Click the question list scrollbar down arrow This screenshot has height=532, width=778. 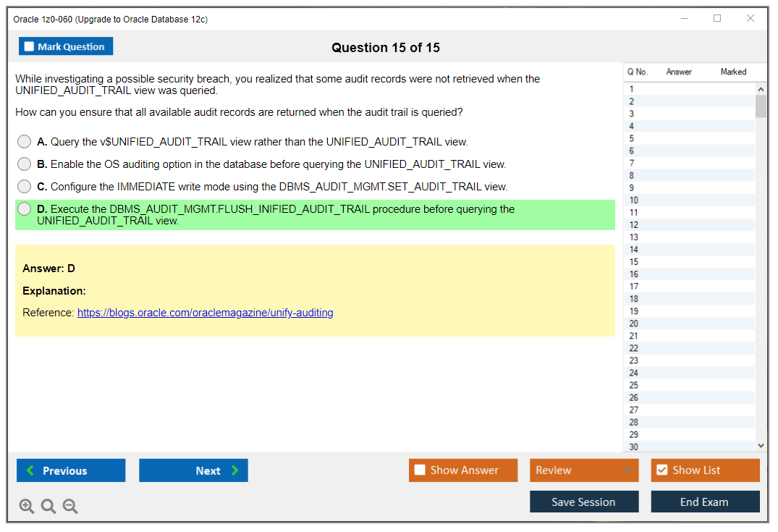coord(761,445)
